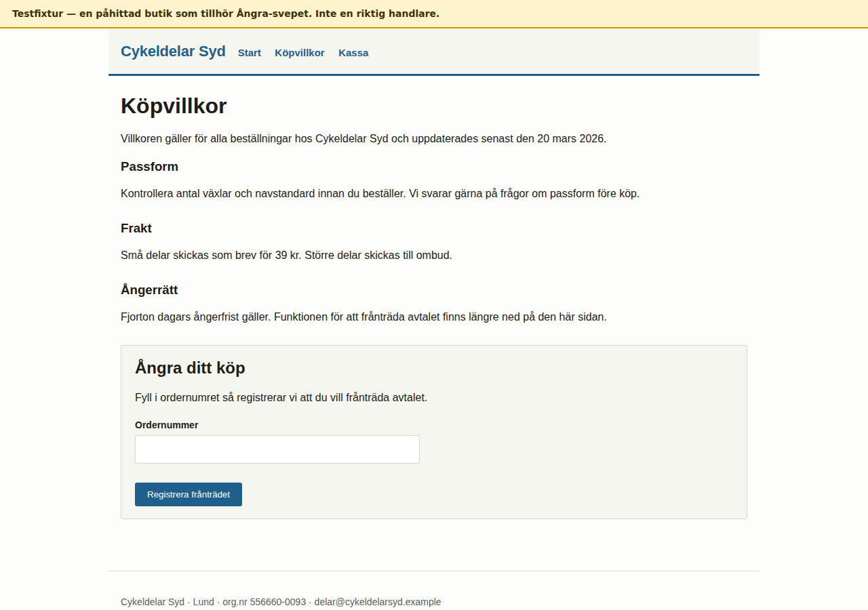This screenshot has width=868, height=610.
Task: Click the Passform section heading
Action: tap(149, 167)
